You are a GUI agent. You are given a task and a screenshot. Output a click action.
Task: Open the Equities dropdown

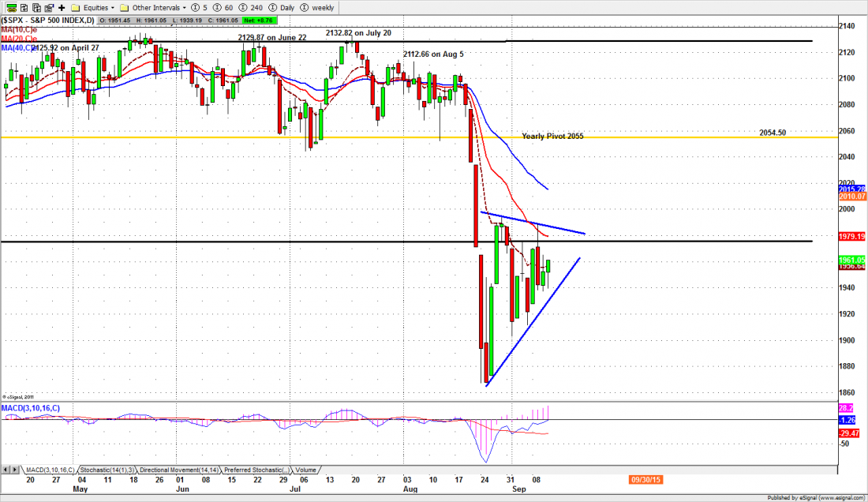coord(93,7)
